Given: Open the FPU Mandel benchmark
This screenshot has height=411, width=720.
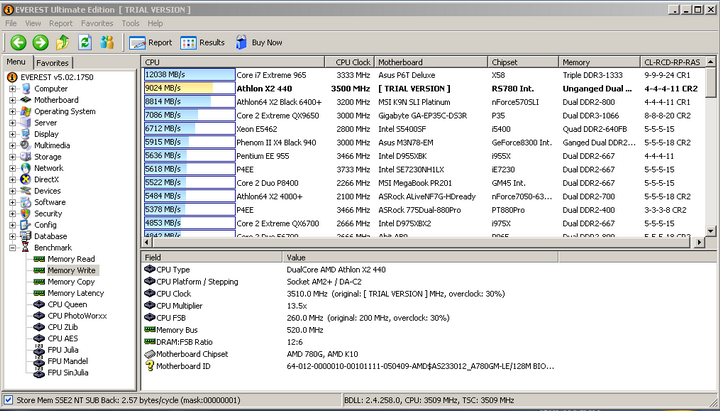Looking at the screenshot, I should [x=68, y=361].
